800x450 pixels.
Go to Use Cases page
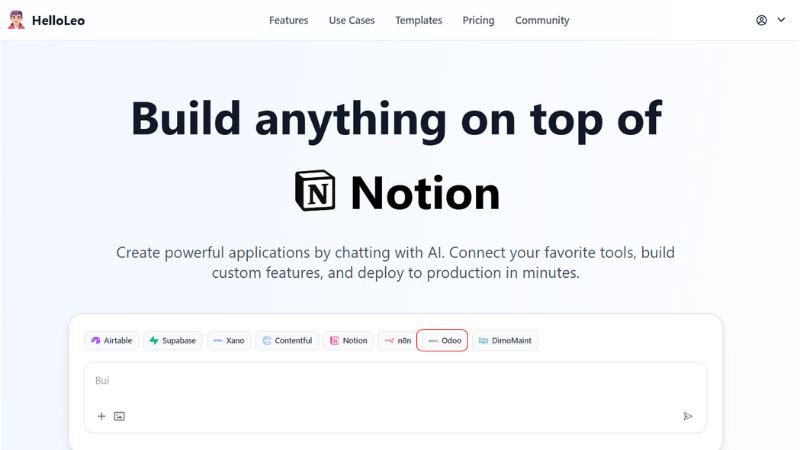pyautogui.click(x=352, y=20)
